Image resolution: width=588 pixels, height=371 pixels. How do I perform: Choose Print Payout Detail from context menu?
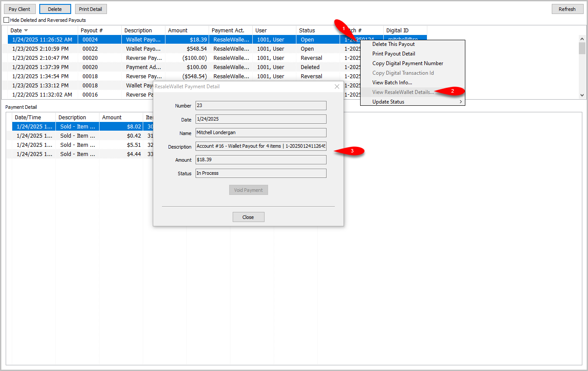click(x=413, y=54)
